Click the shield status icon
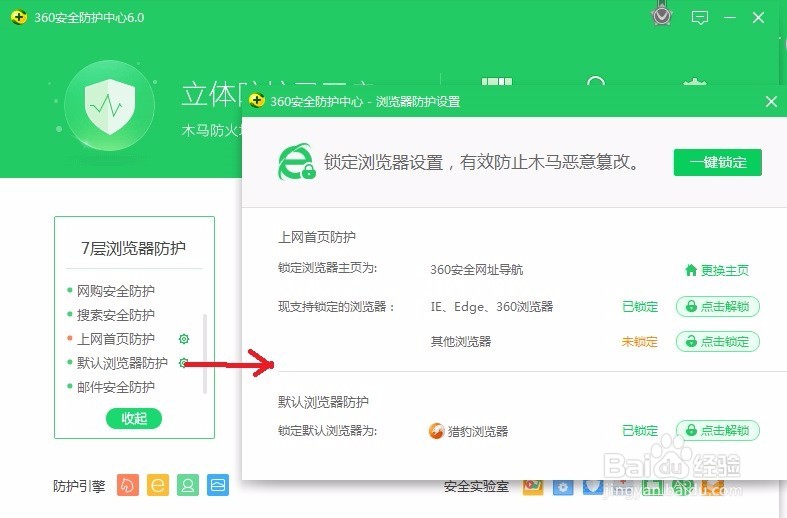 [110, 105]
